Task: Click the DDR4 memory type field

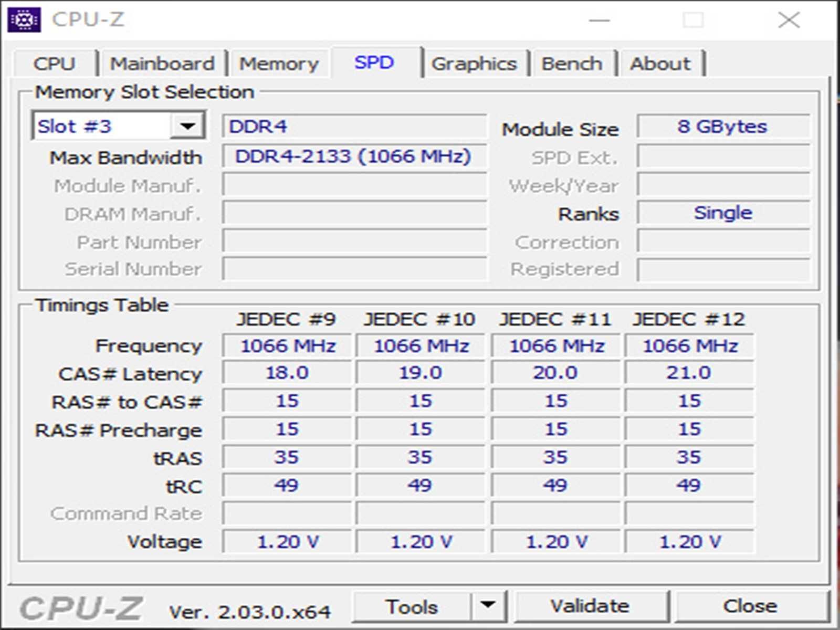Action: pos(354,127)
